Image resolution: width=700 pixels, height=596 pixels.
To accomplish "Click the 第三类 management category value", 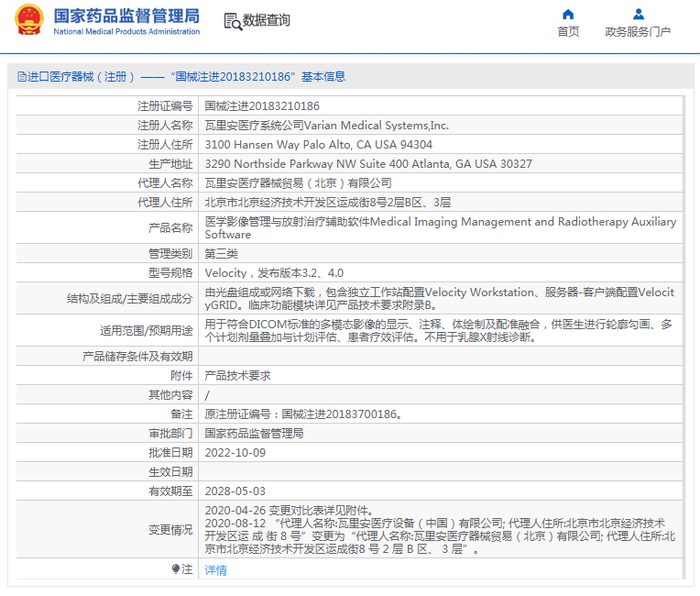I will click(221, 253).
